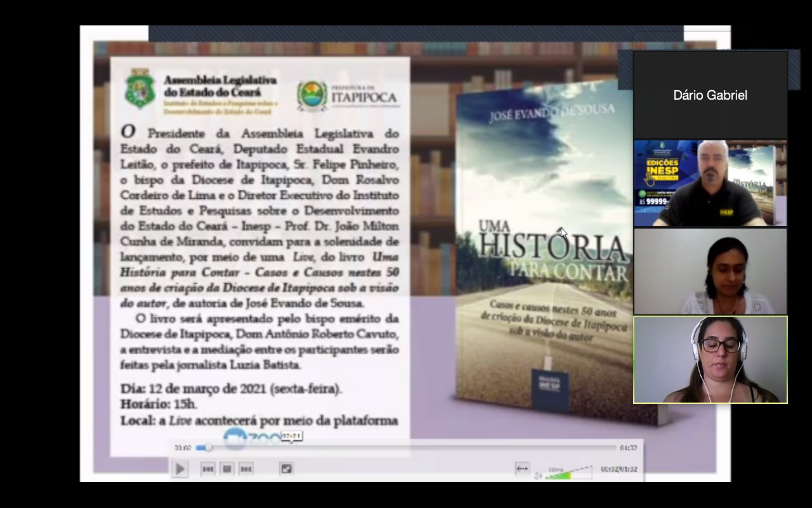Screen dimensions: 812x508
Task: Select the man with INESP shirt video tile
Action: point(710,183)
